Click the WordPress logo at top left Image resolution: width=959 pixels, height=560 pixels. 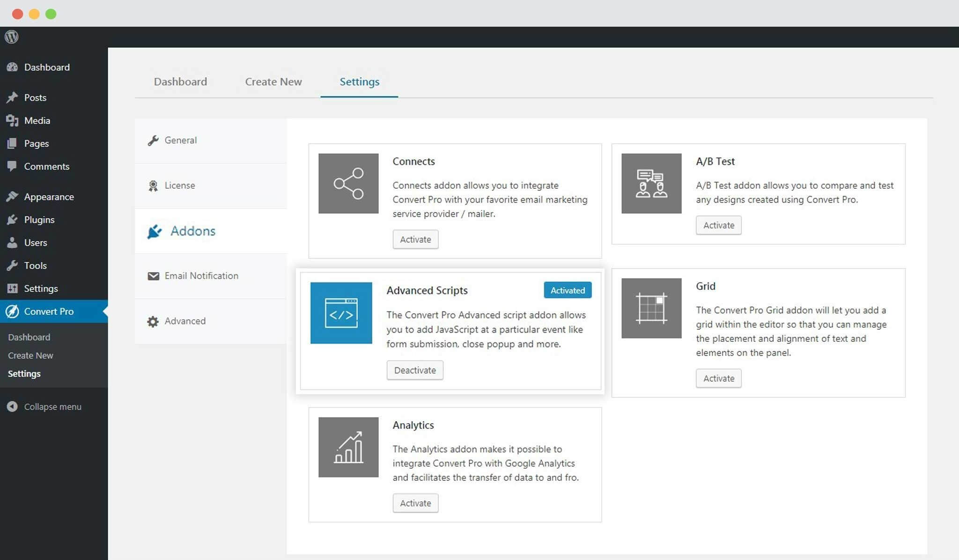[x=11, y=36]
